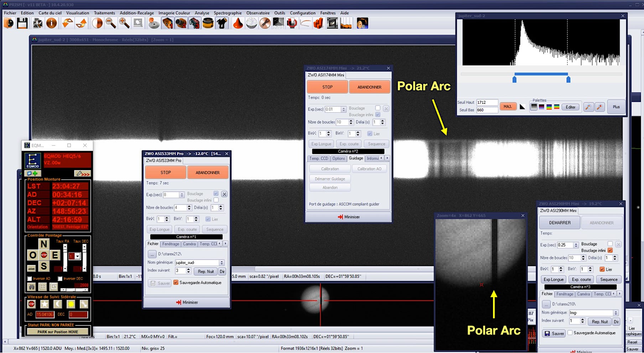
Task: Click the black-white inverse triangle icon in histogram
Action: 523,107
